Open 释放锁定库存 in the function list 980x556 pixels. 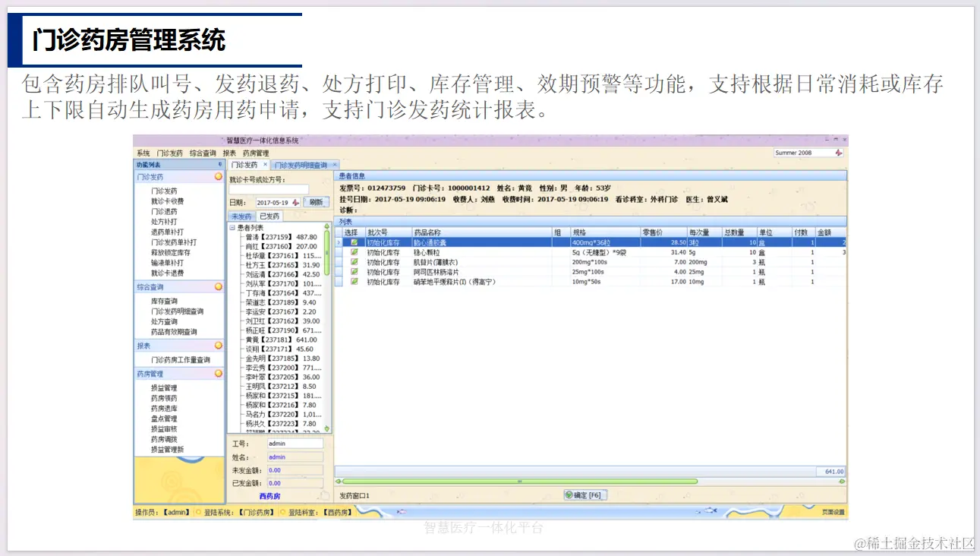[171, 252]
